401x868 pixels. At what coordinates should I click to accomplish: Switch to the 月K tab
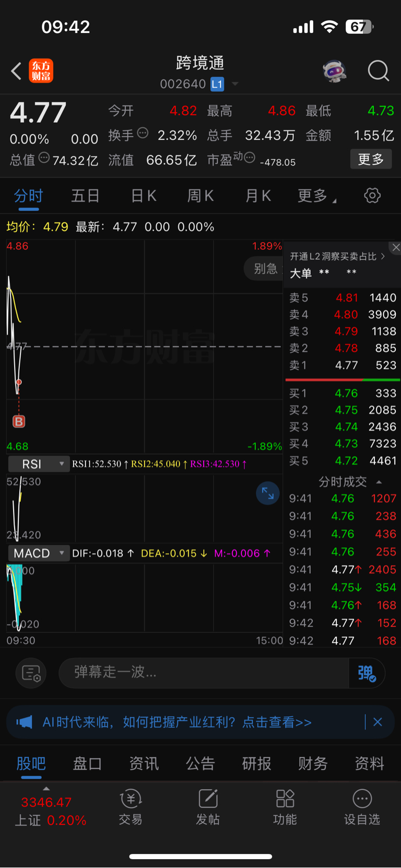pos(258,196)
